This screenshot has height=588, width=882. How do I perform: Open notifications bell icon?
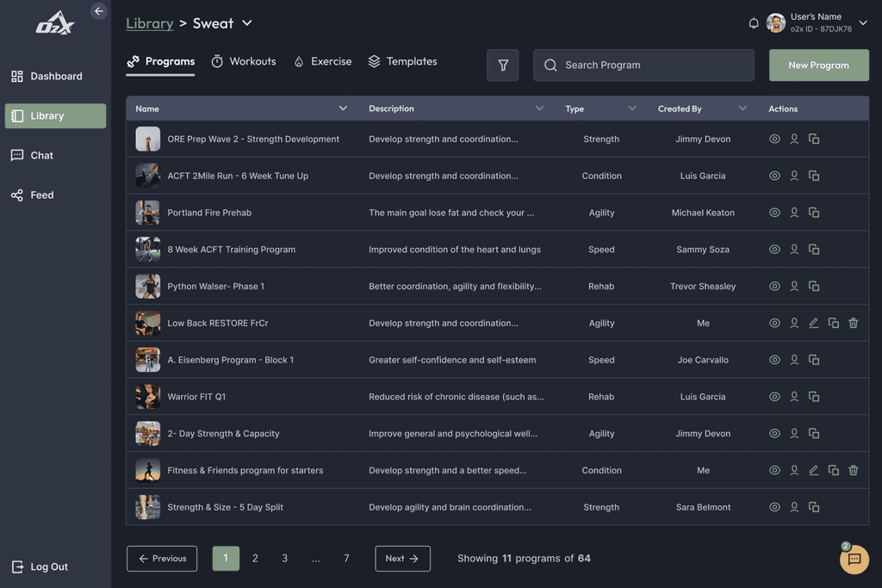(x=754, y=23)
